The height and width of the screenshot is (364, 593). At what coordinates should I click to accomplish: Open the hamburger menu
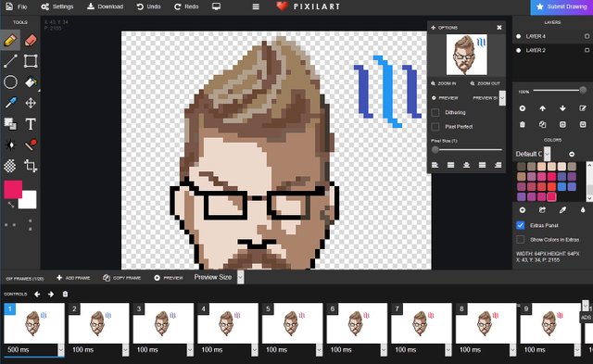click(256, 6)
